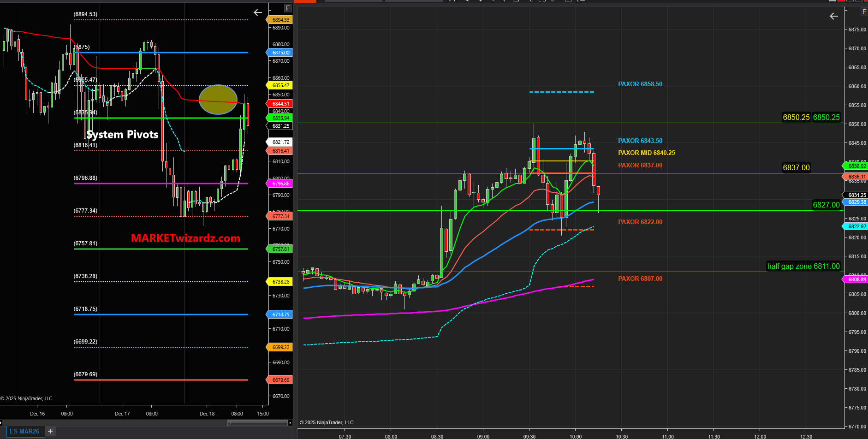This screenshot has width=868, height=439.
Task: Add a new chart tab with plus
Action: [x=50, y=431]
